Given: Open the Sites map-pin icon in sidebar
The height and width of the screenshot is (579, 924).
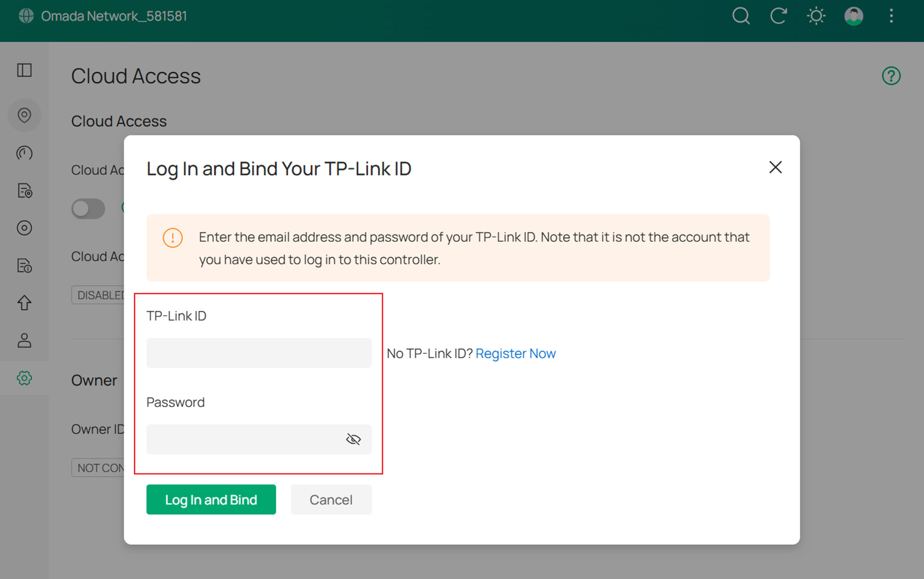Looking at the screenshot, I should click(24, 115).
